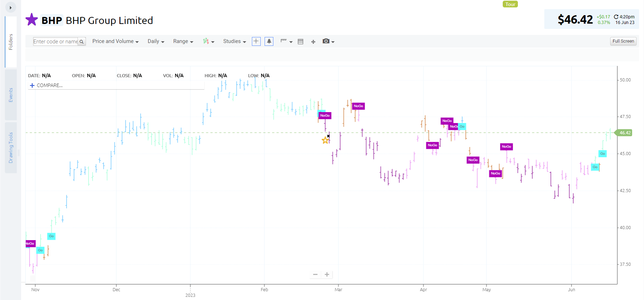644x300 pixels.
Task: Open the Daily interval dropdown
Action: coord(156,41)
